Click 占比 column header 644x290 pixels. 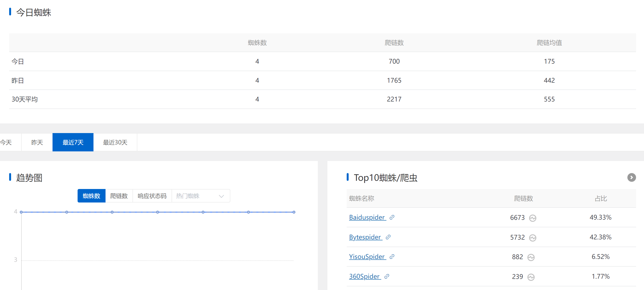coord(600,198)
